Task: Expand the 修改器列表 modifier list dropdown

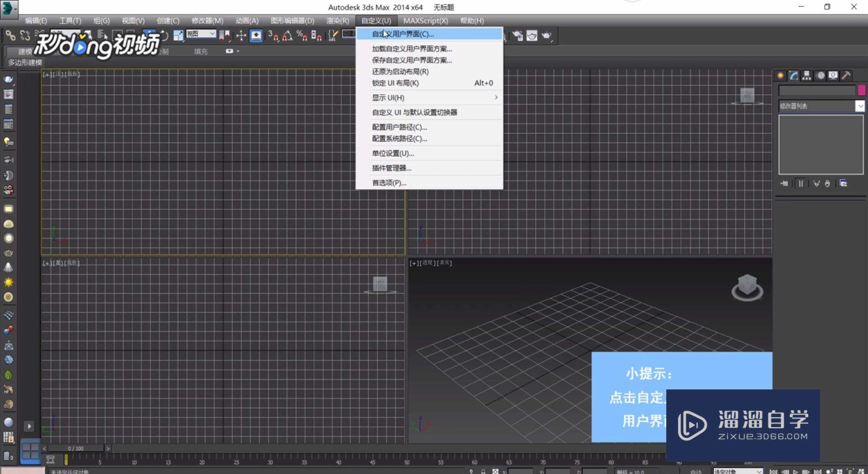Action: (859, 106)
